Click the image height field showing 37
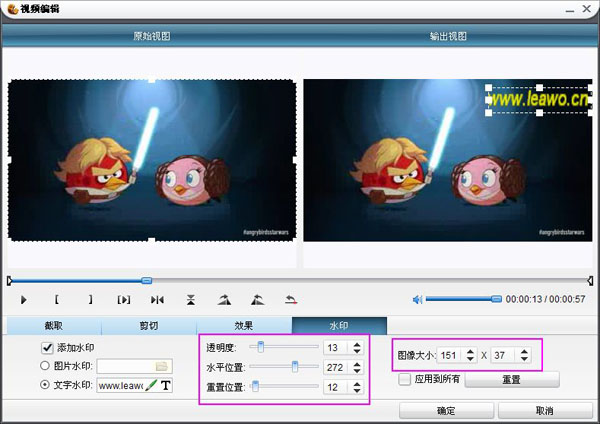600x424 pixels. (505, 356)
